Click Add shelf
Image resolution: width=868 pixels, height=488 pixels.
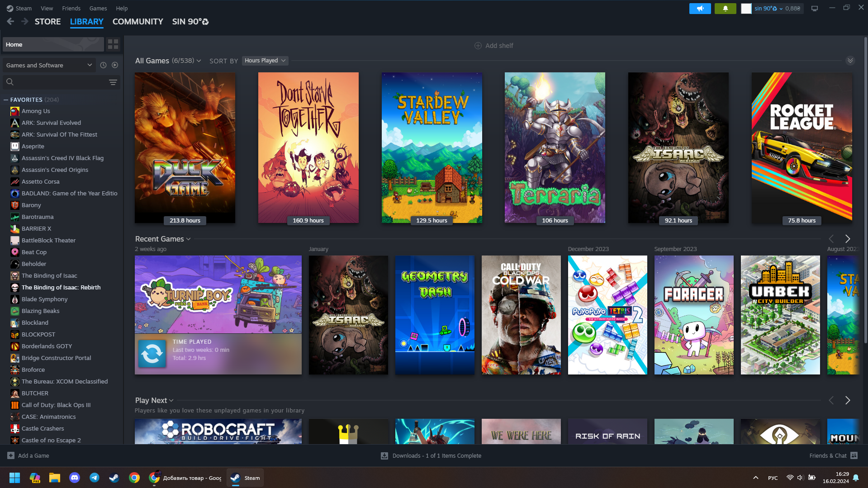tap(493, 46)
